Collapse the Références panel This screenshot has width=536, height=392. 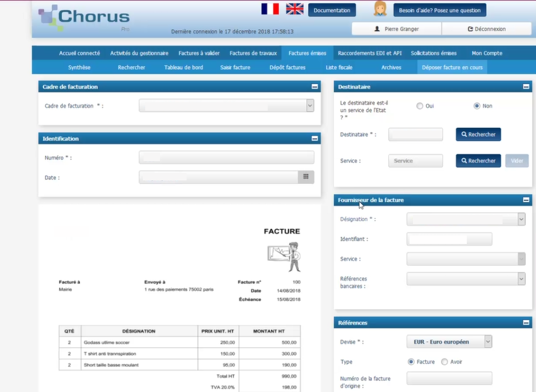coord(526,323)
